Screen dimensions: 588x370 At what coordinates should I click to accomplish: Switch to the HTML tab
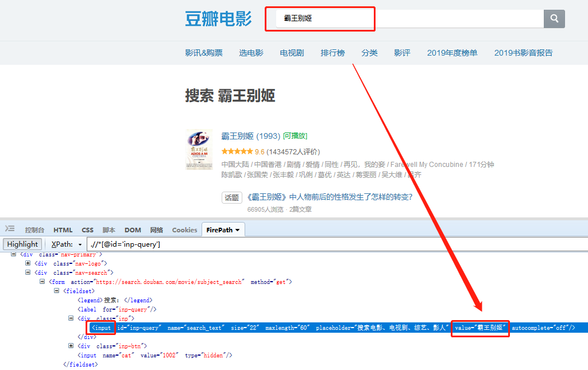[x=63, y=230]
